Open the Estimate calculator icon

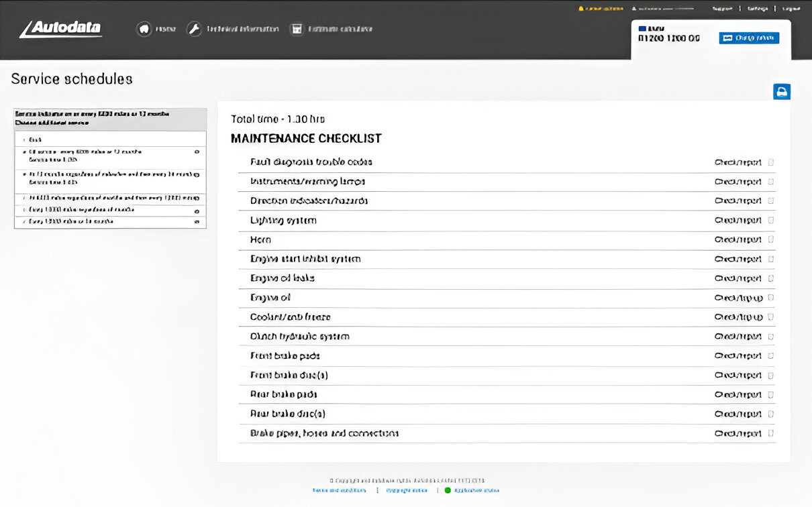tap(296, 30)
